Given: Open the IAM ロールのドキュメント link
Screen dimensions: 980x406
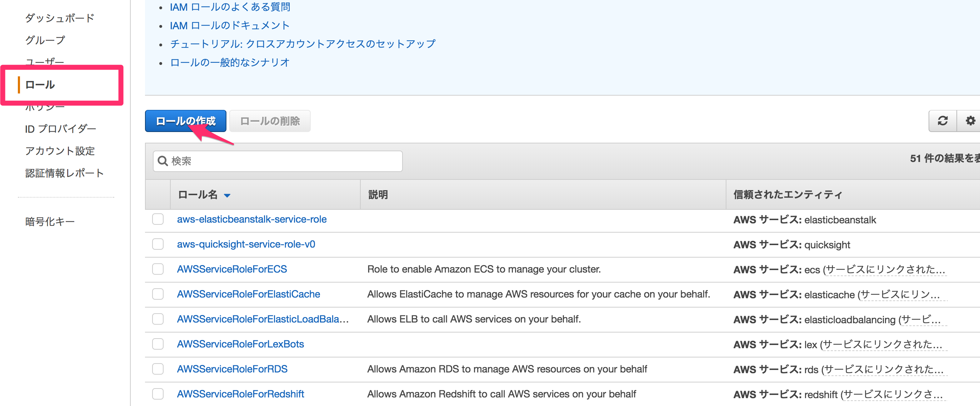Looking at the screenshot, I should [x=230, y=25].
